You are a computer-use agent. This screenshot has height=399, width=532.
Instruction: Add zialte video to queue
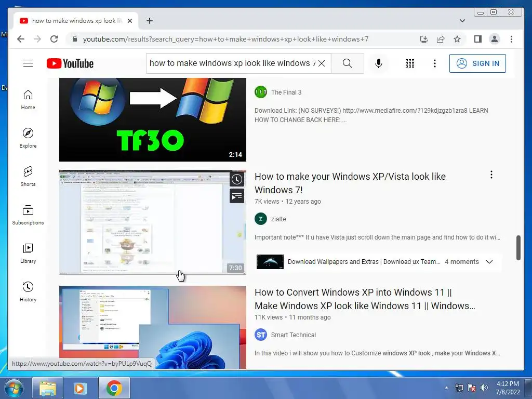(237, 196)
